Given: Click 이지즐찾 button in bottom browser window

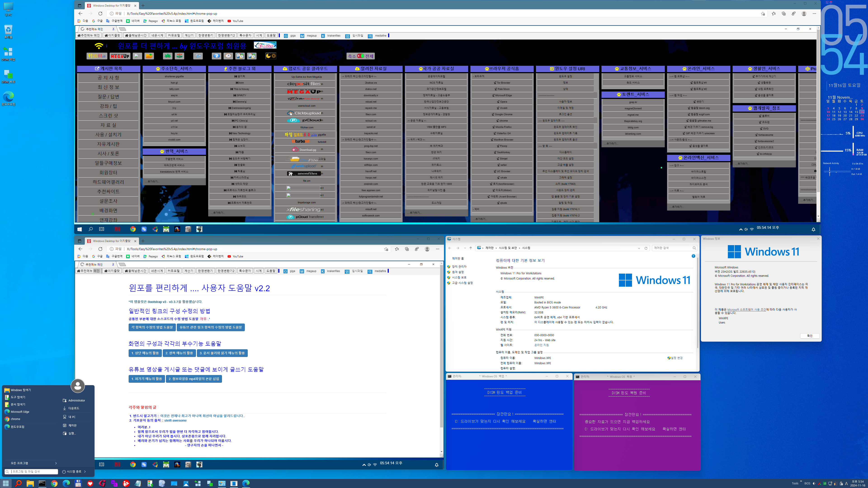Looking at the screenshot, I should tap(112, 271).
